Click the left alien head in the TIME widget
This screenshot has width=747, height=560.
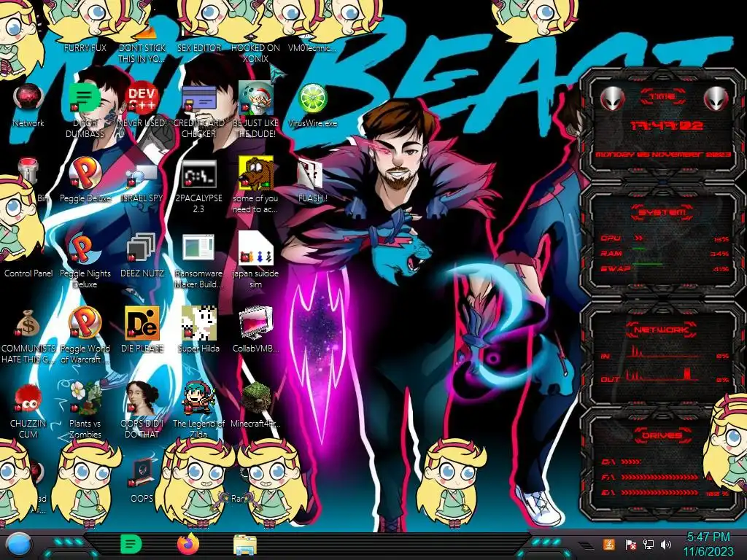(x=613, y=99)
